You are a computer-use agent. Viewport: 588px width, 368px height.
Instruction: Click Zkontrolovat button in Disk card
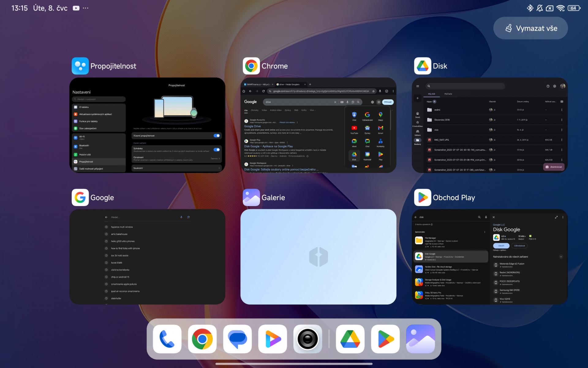[554, 167]
